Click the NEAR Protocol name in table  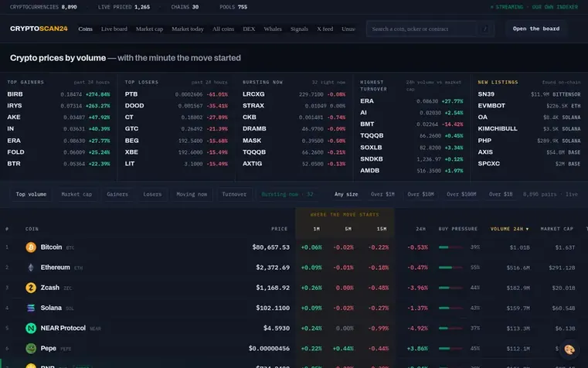click(x=63, y=329)
